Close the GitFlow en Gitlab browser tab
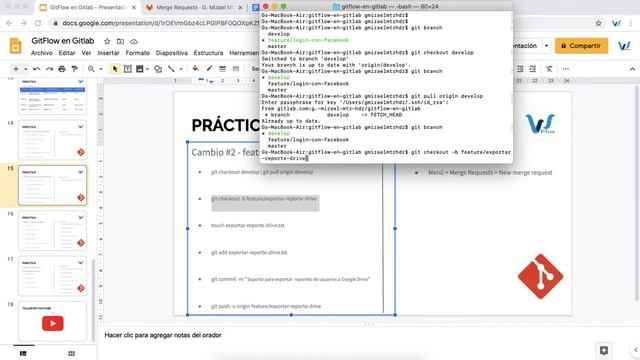 [x=134, y=7]
